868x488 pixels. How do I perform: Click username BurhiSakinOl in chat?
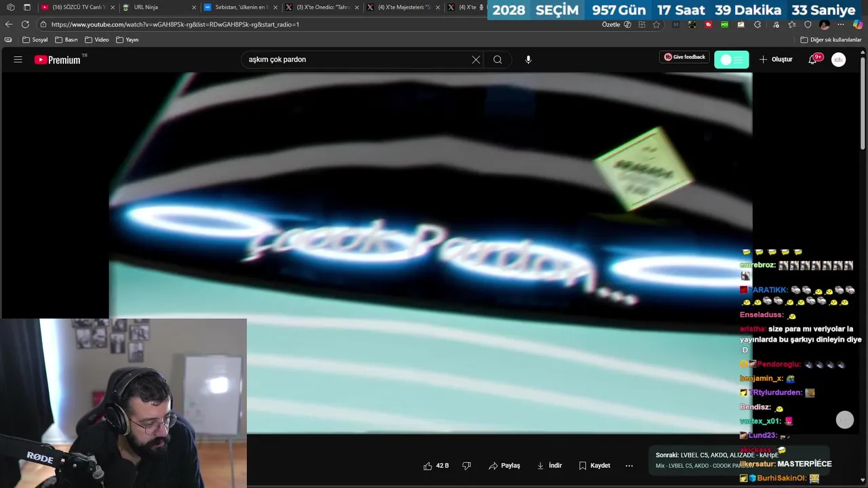782,478
